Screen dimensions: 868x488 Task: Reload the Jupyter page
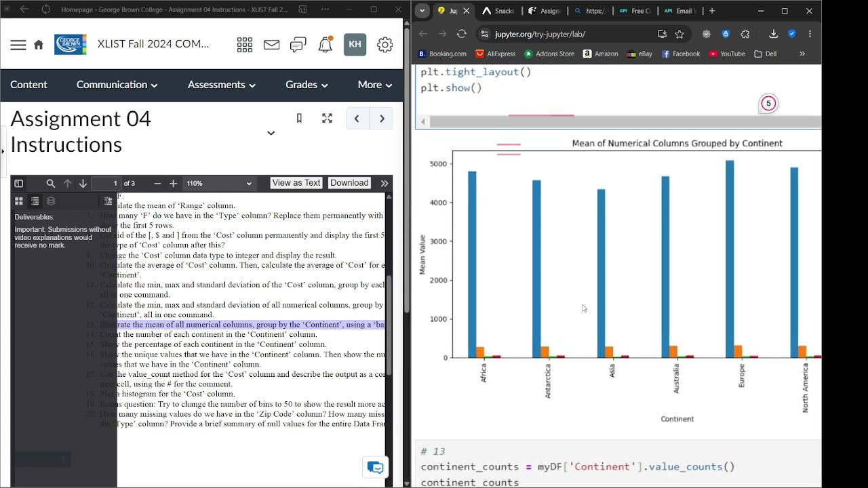tap(462, 34)
